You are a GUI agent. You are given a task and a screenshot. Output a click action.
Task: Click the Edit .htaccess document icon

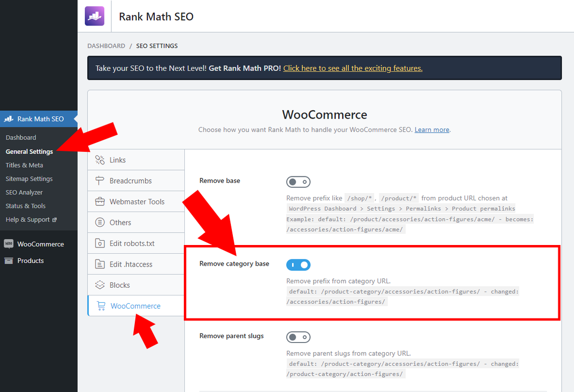coord(100,264)
